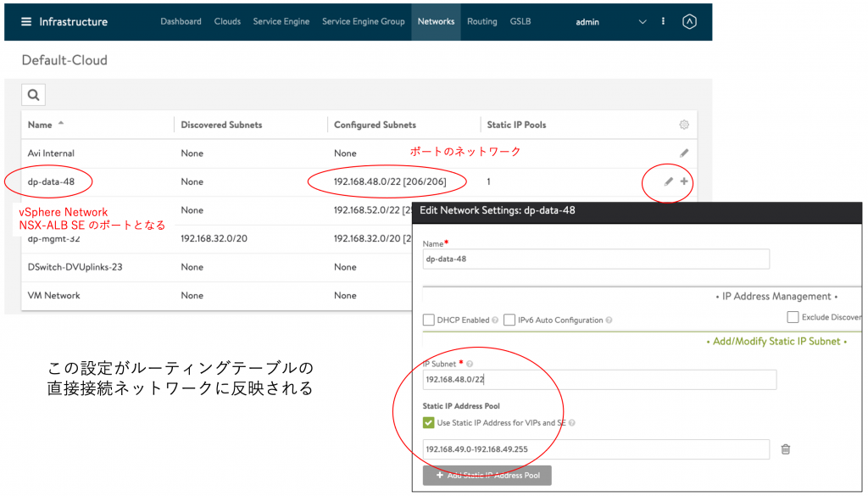Image resolution: width=868 pixels, height=496 pixels.
Task: Sort table by Name column
Action: click(41, 125)
